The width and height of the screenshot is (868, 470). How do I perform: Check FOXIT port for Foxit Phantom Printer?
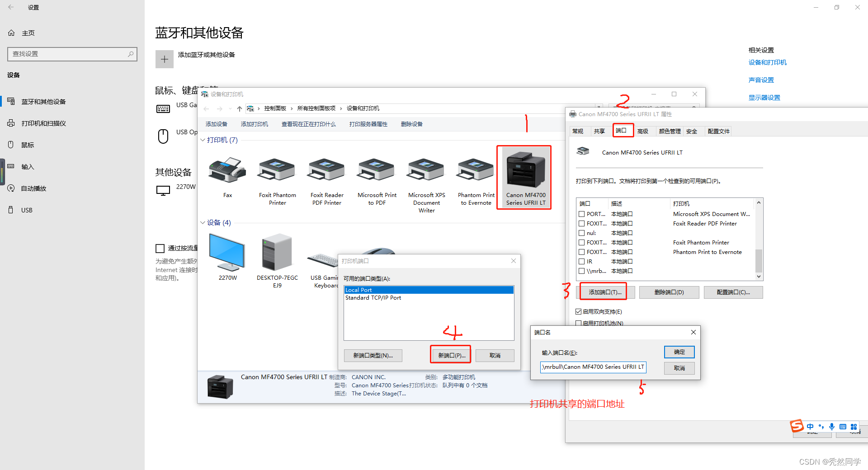582,243
